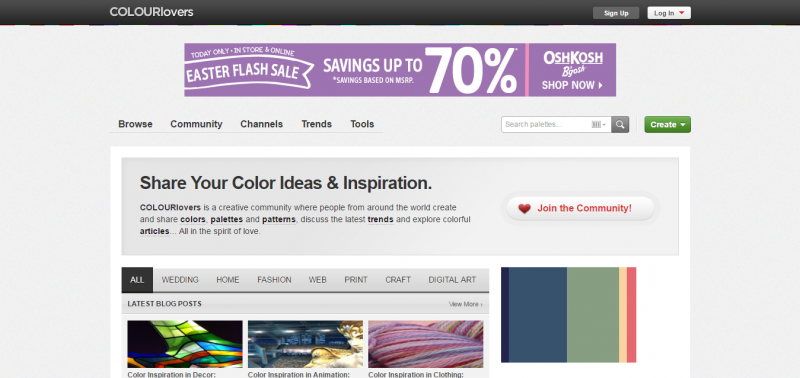Viewport: 800px width, 378px height.
Task: Select the WEDDING tab
Action: point(180,280)
